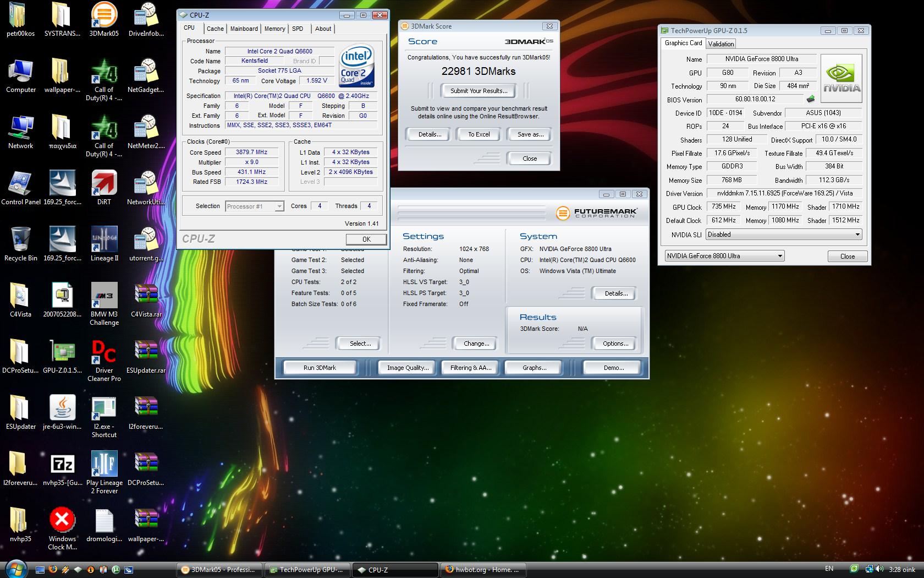This screenshot has height=578, width=924.
Task: Expand the Processor #1 selection dropdown
Action: pyautogui.click(x=279, y=206)
